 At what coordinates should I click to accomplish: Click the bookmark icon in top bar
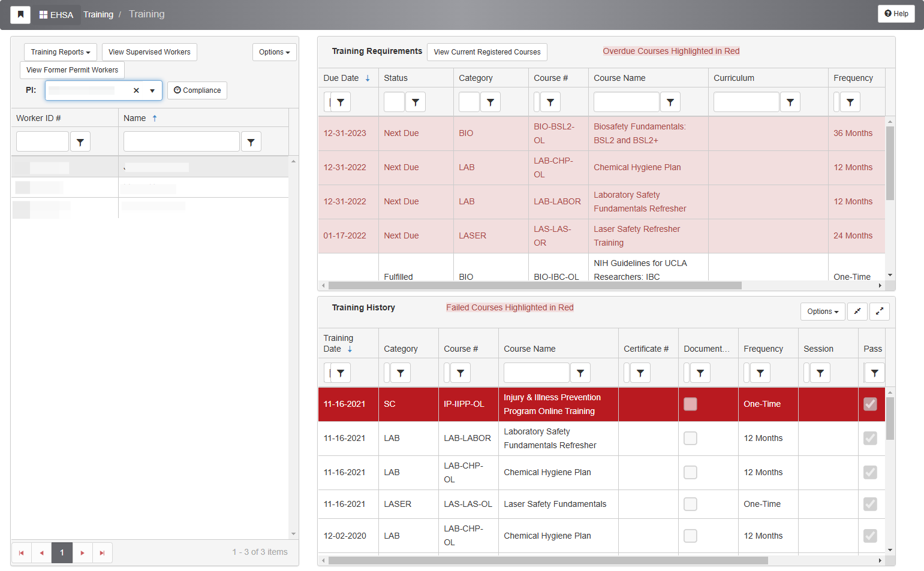(x=20, y=14)
